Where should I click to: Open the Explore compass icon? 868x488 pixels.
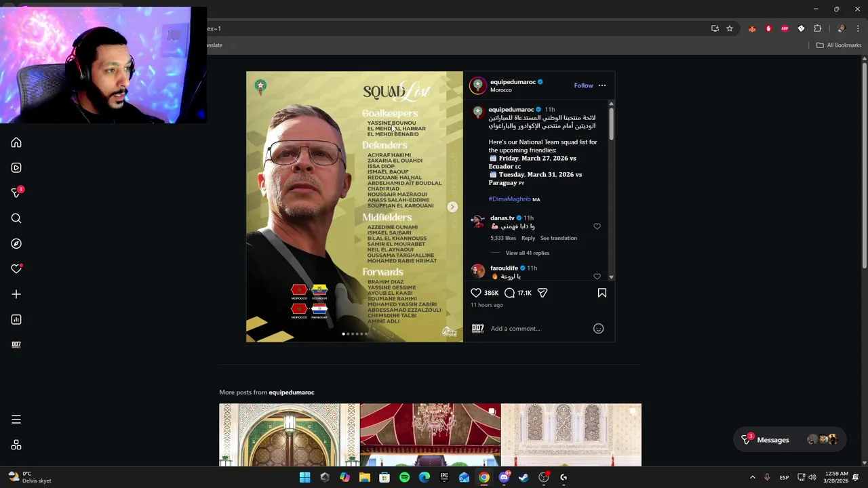click(16, 243)
